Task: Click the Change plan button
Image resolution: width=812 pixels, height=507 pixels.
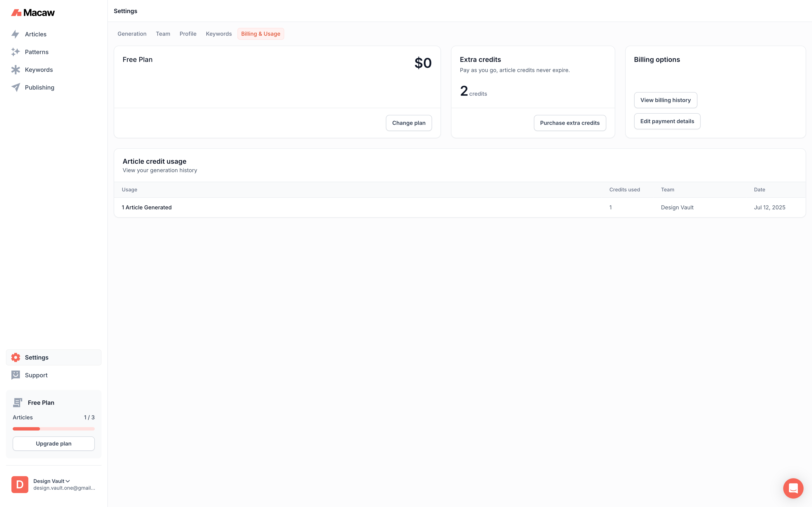Action: tap(408, 123)
